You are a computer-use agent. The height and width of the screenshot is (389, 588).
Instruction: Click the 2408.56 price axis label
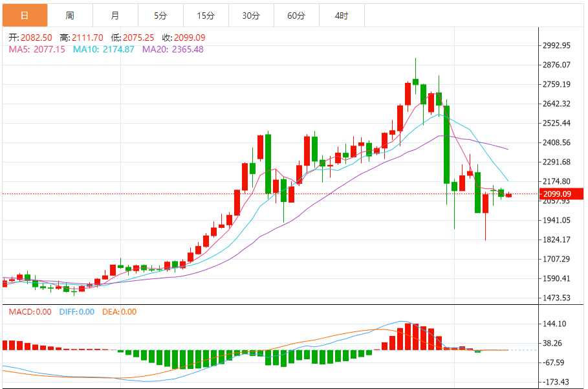coord(556,142)
